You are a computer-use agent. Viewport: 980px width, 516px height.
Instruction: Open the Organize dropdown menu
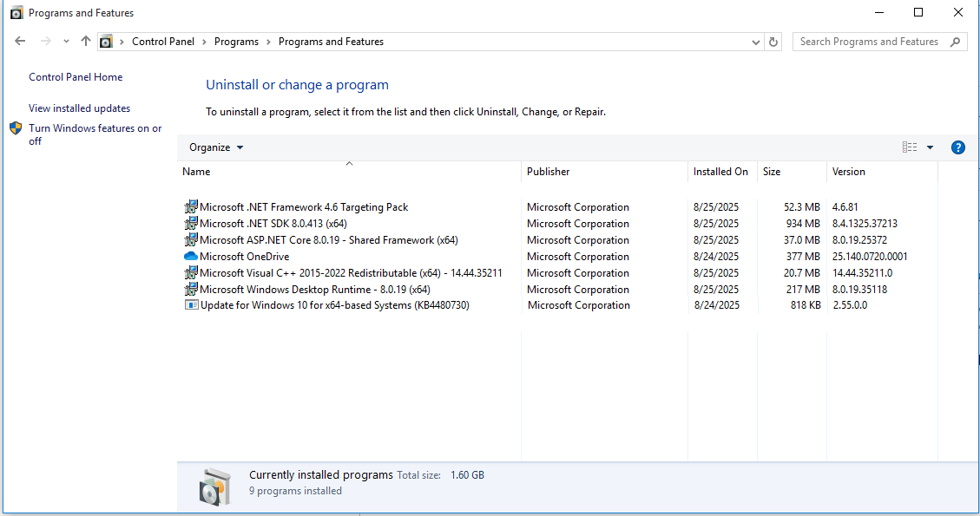tap(216, 147)
